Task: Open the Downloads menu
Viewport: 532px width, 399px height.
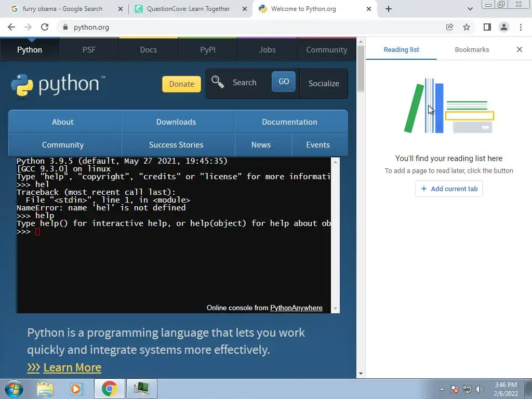Action: pyautogui.click(x=176, y=122)
